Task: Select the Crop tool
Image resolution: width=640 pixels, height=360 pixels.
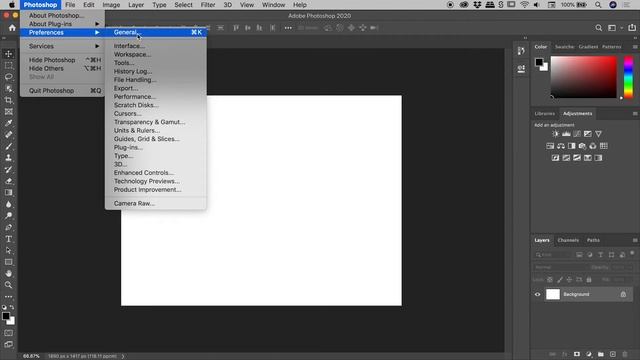Action: (x=9, y=100)
